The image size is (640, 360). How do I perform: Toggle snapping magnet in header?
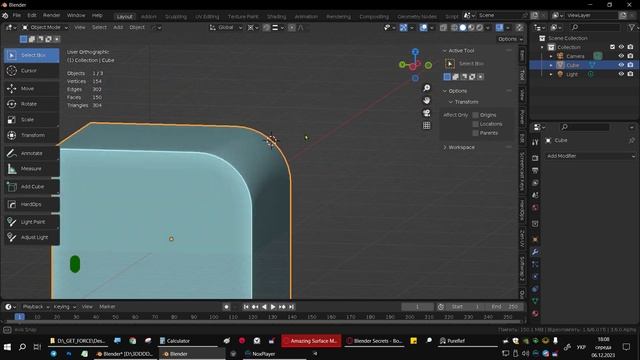coord(266,28)
